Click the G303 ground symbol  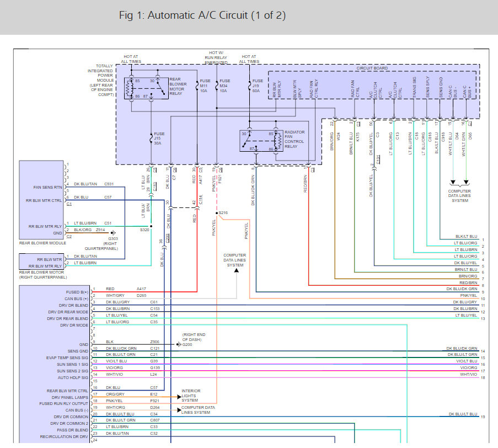tap(114, 233)
